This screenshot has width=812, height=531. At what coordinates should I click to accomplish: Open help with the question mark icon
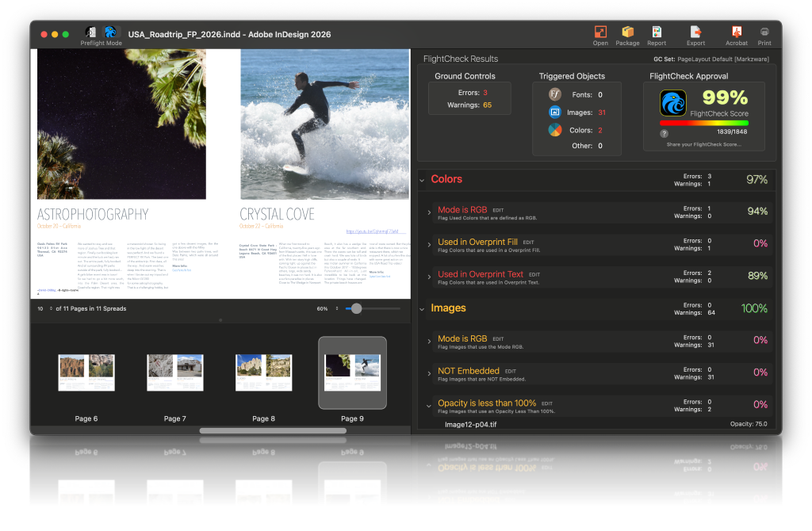click(664, 133)
